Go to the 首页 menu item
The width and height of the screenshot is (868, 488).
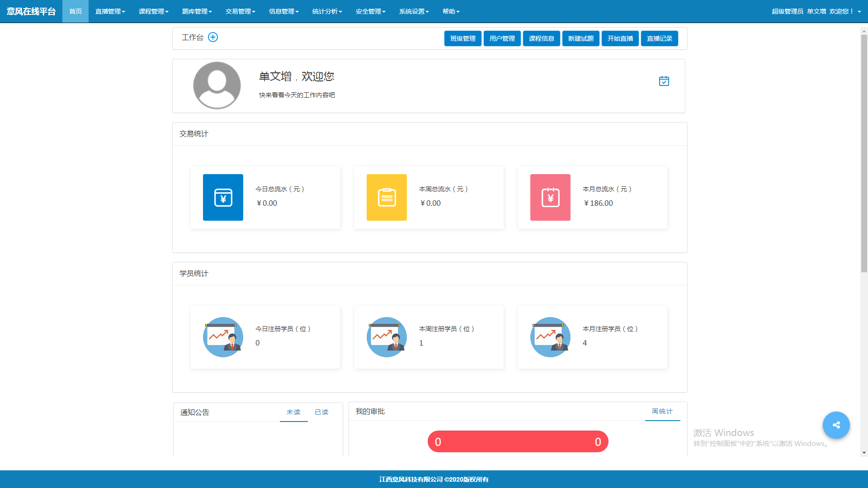coord(75,11)
